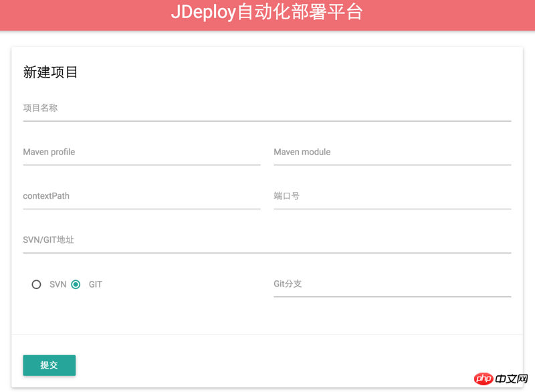
Task: Focus the Git分支 input field
Action: [393, 285]
